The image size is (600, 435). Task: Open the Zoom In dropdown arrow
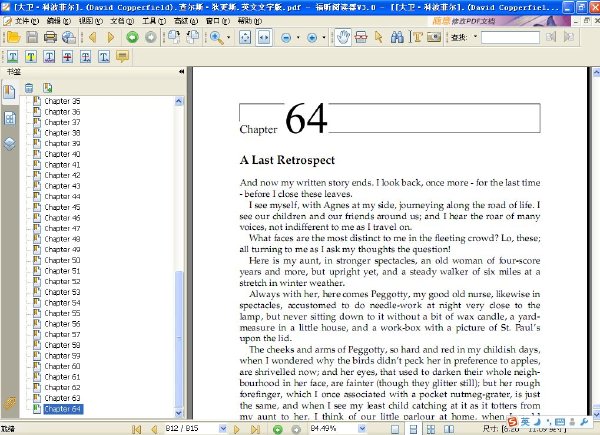click(x=324, y=37)
